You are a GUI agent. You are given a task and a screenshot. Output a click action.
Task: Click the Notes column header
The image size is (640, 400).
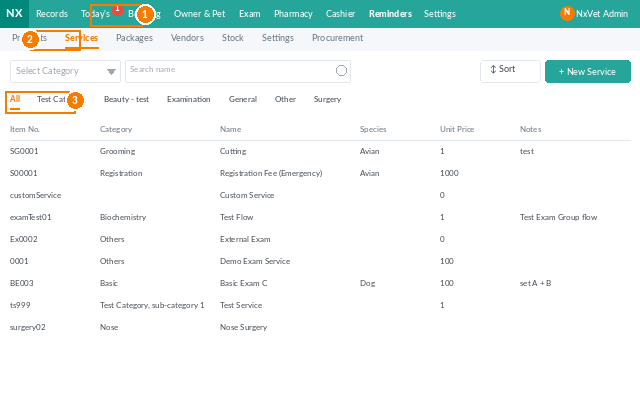point(531,129)
